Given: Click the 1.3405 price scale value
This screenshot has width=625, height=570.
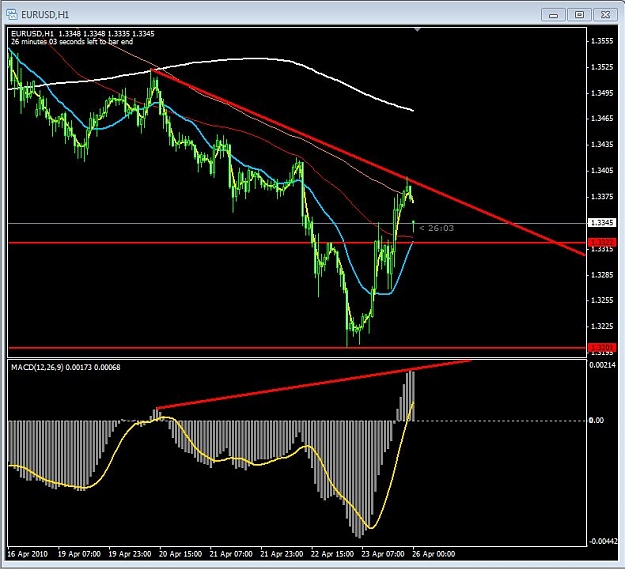Looking at the screenshot, I should click(x=602, y=171).
